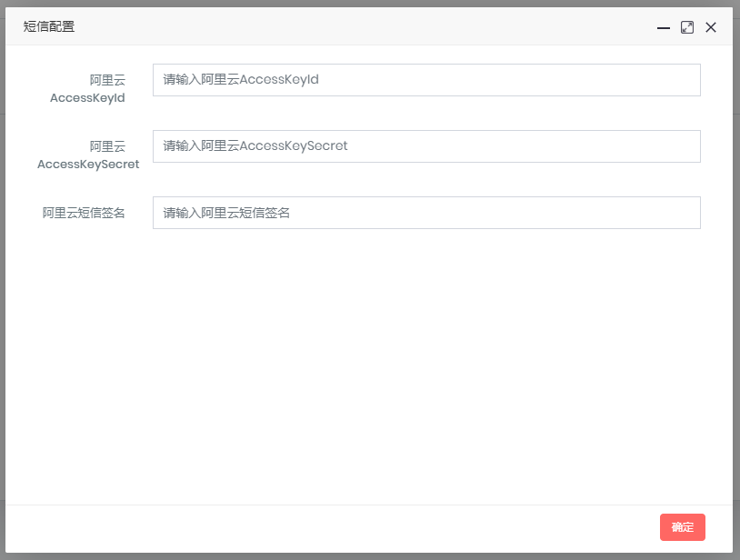
Task: Close the 短信配置 dialog
Action: [x=711, y=27]
